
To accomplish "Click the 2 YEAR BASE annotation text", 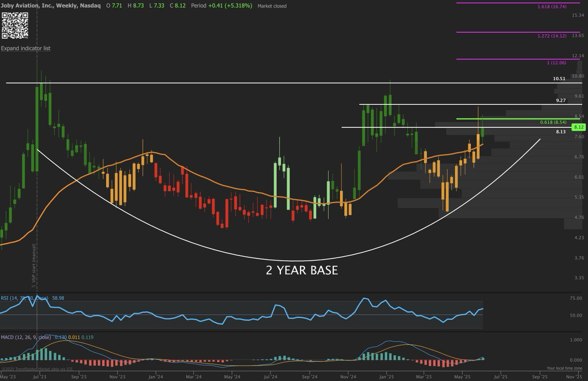I will [x=302, y=270].
